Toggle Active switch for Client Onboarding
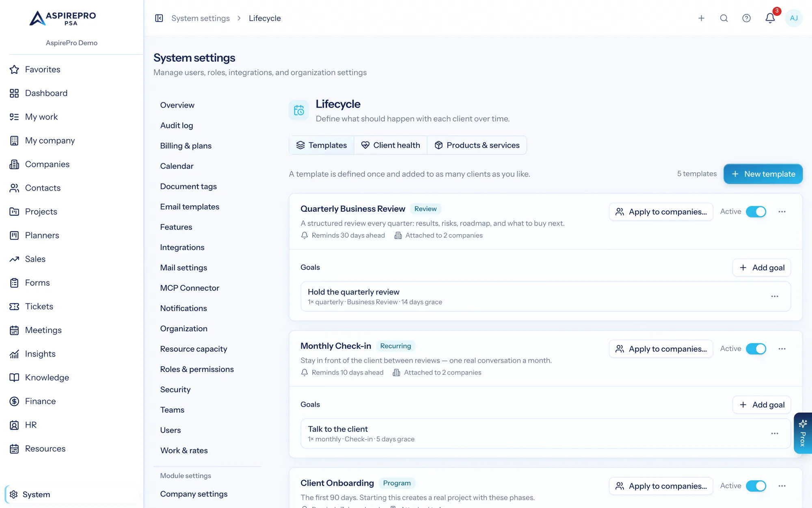 pyautogui.click(x=756, y=486)
